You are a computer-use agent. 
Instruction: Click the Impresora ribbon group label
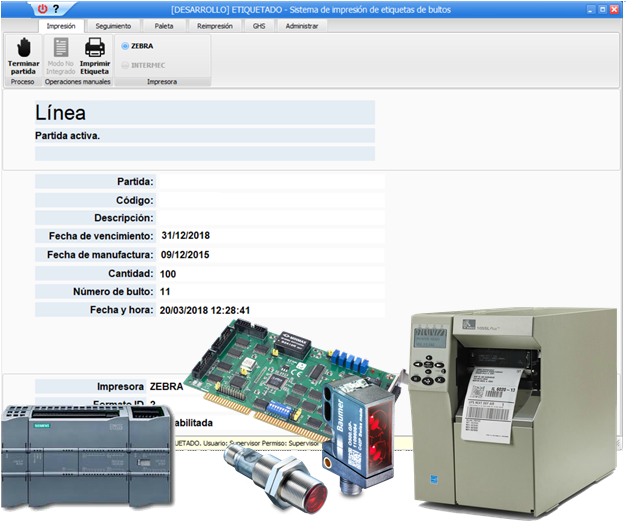point(162,82)
